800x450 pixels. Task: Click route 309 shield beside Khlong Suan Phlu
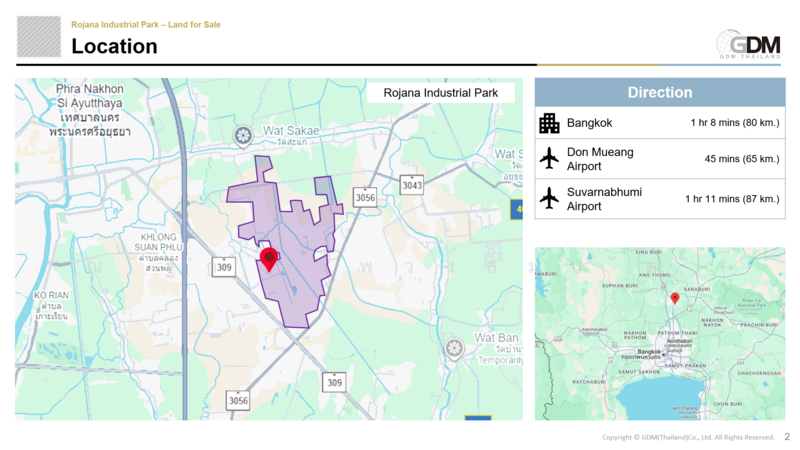[222, 267]
